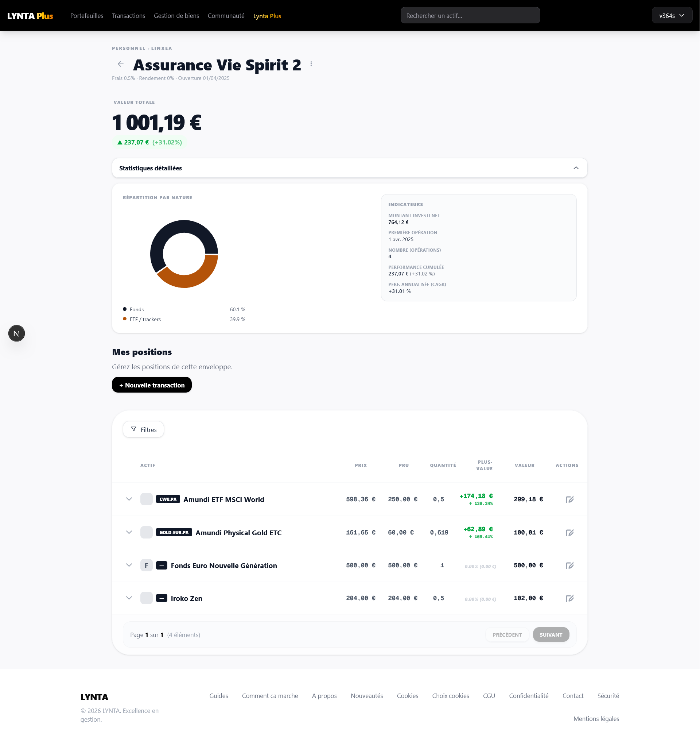Click the Nouvelle transaction button
Viewport: 700px width, 745px height.
point(152,385)
